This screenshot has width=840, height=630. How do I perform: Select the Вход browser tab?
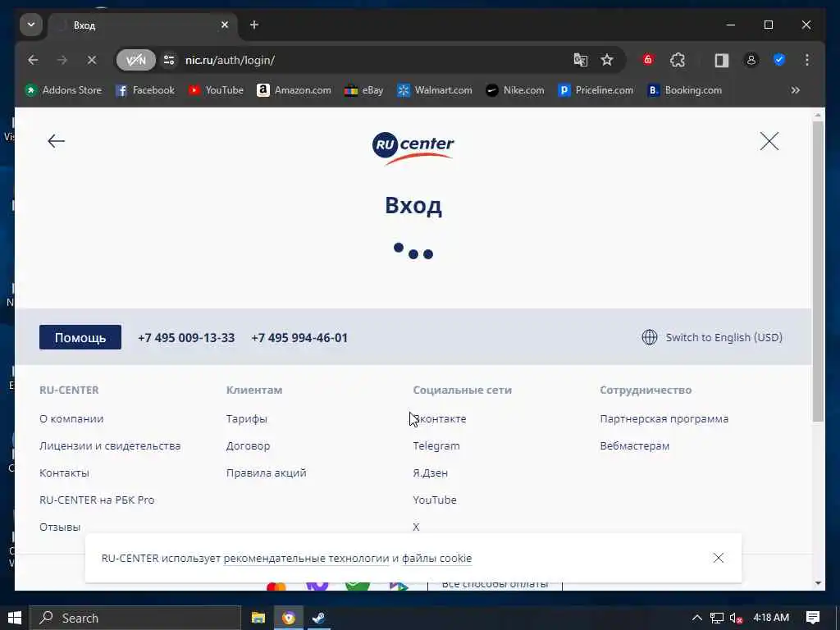click(142, 25)
